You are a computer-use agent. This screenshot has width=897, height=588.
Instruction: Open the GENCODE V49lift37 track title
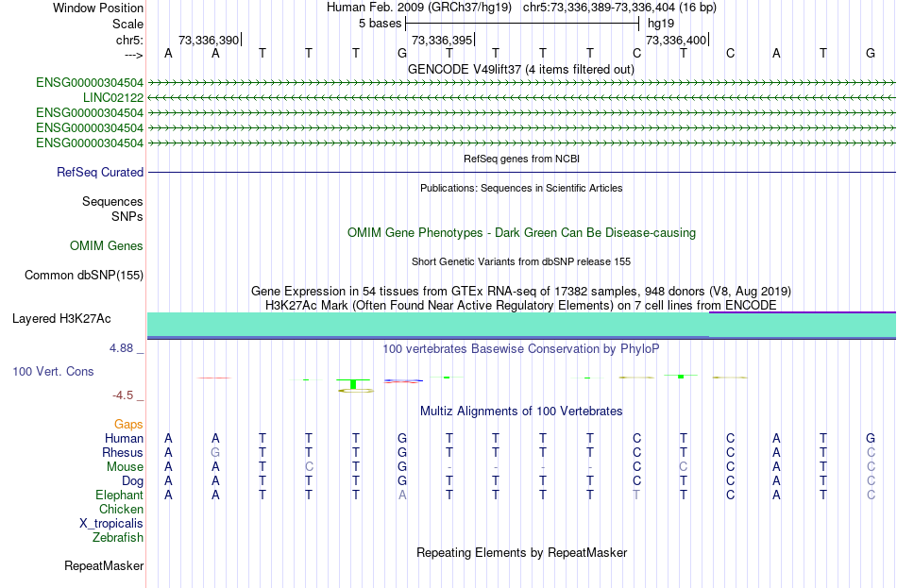(x=521, y=70)
